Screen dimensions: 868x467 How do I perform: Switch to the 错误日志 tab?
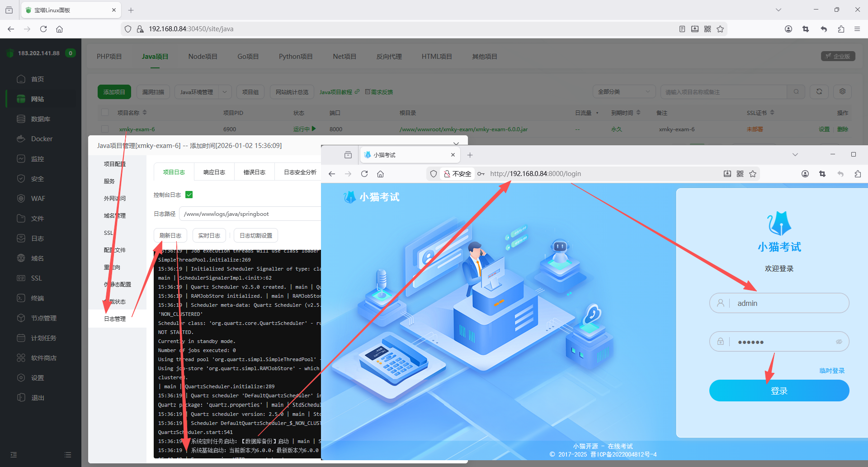(x=255, y=172)
